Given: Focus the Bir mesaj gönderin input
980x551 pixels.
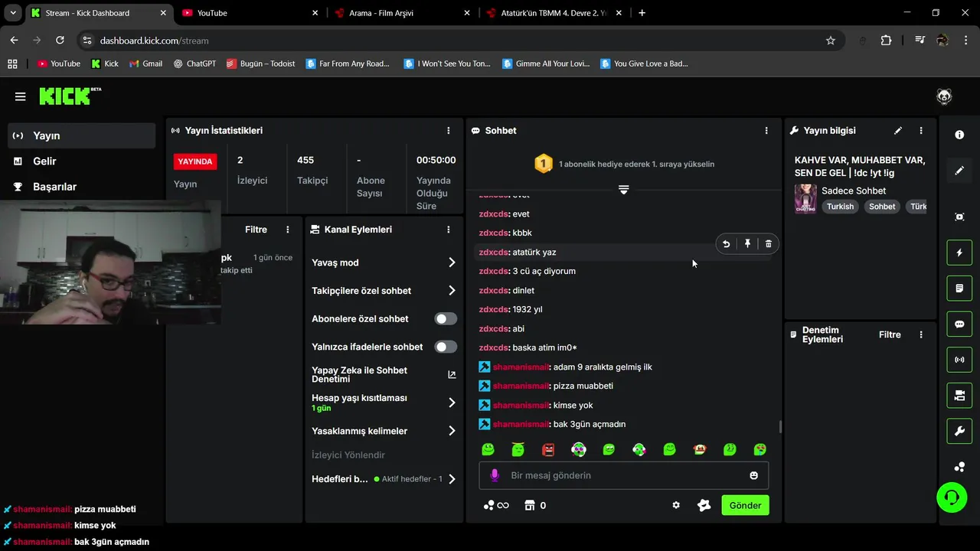Looking at the screenshot, I should tap(624, 475).
